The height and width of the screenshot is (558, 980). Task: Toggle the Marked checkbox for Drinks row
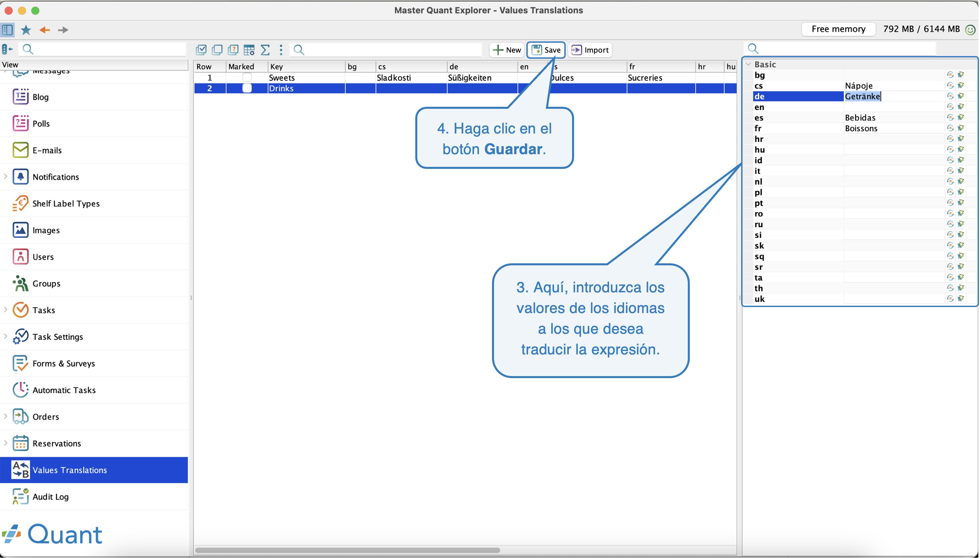tap(247, 88)
